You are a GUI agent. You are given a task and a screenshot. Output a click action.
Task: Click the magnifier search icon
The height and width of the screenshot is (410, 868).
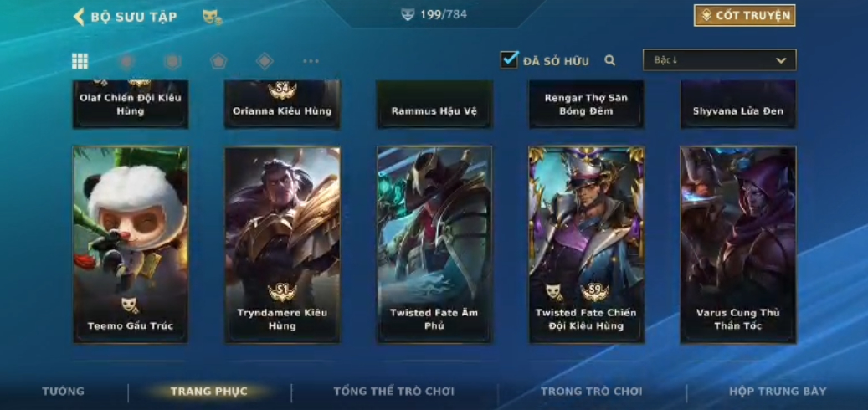pos(609,60)
